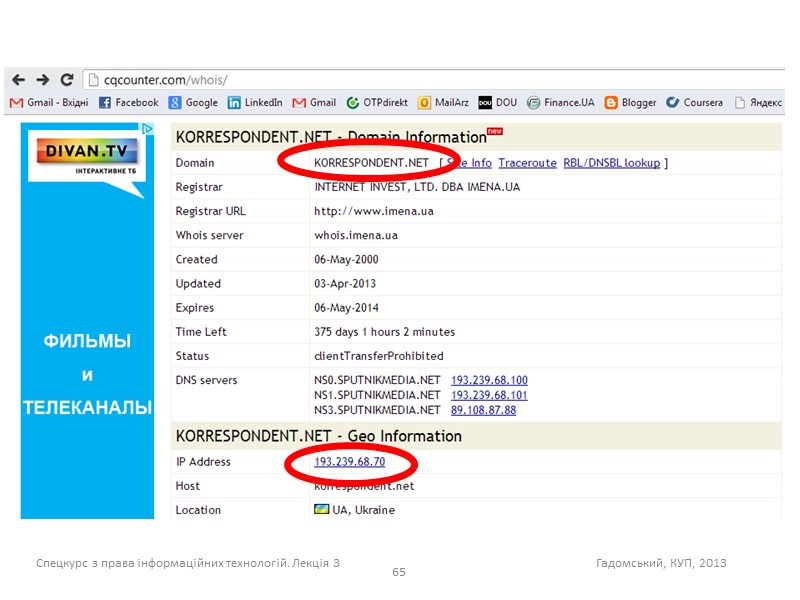Open the Facebook bookmark
Image resolution: width=800 pixels, height=600 pixels.
click(x=129, y=103)
